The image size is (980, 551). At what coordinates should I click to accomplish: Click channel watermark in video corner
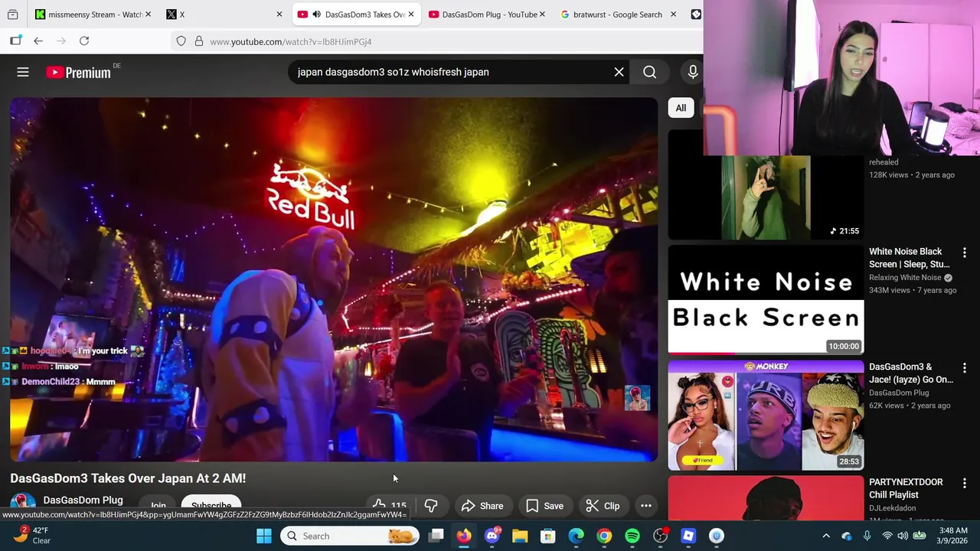[637, 398]
